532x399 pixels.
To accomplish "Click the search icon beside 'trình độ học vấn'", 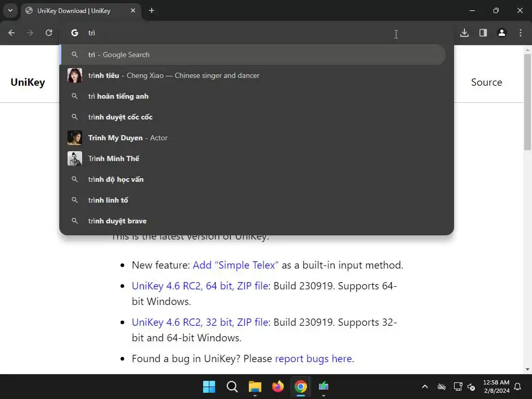I will pyautogui.click(x=75, y=179).
